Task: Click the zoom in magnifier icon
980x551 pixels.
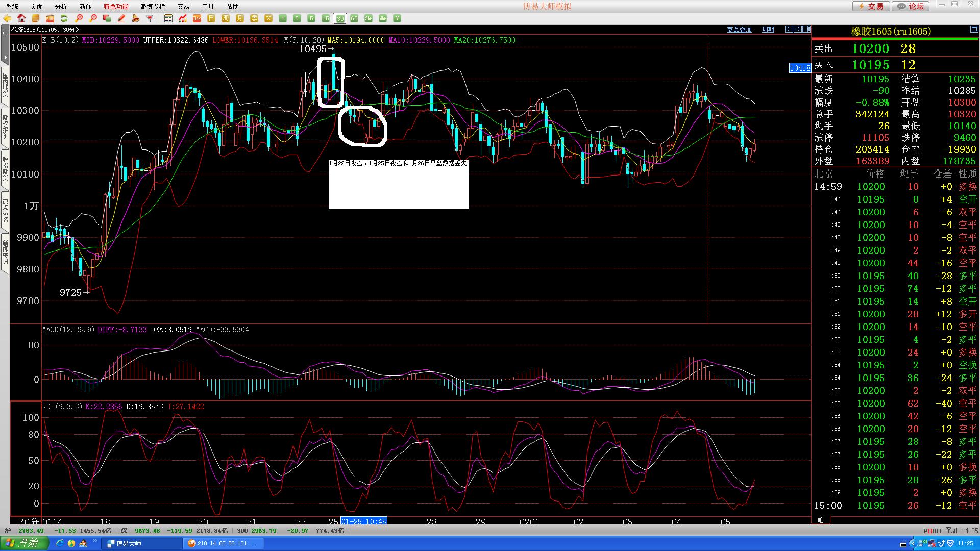Action: coord(79,18)
